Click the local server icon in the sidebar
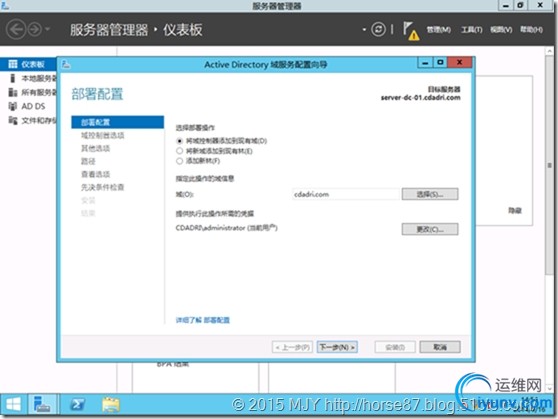The height and width of the screenshot is (419, 558). [x=13, y=78]
